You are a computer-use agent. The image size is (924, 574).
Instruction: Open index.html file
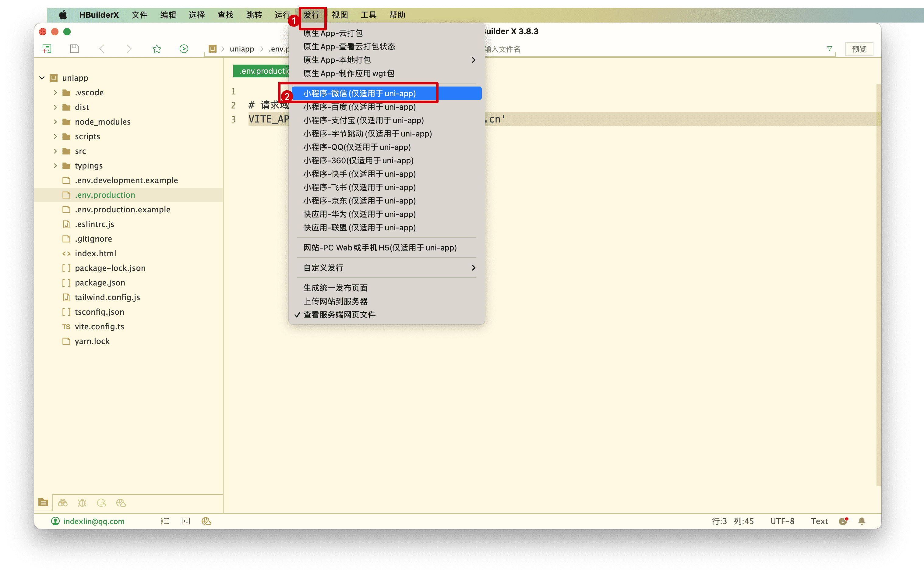click(95, 253)
